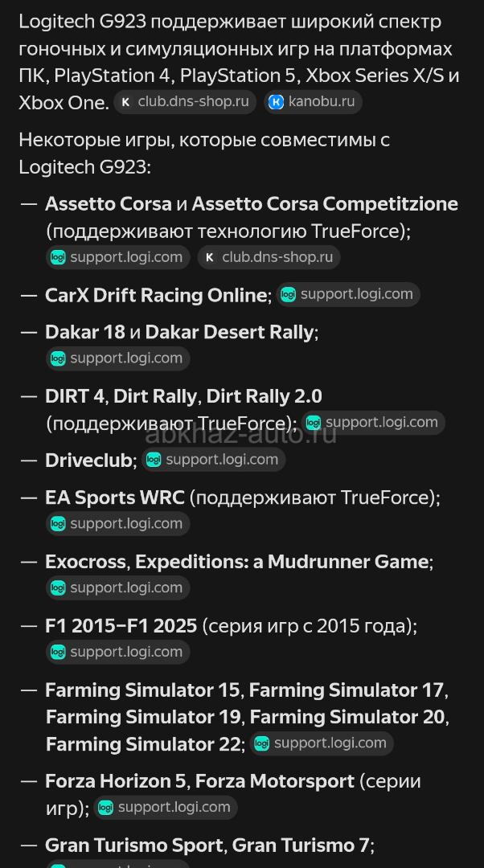Click the logi icon under F1 2015–F1 2025

coord(58,653)
